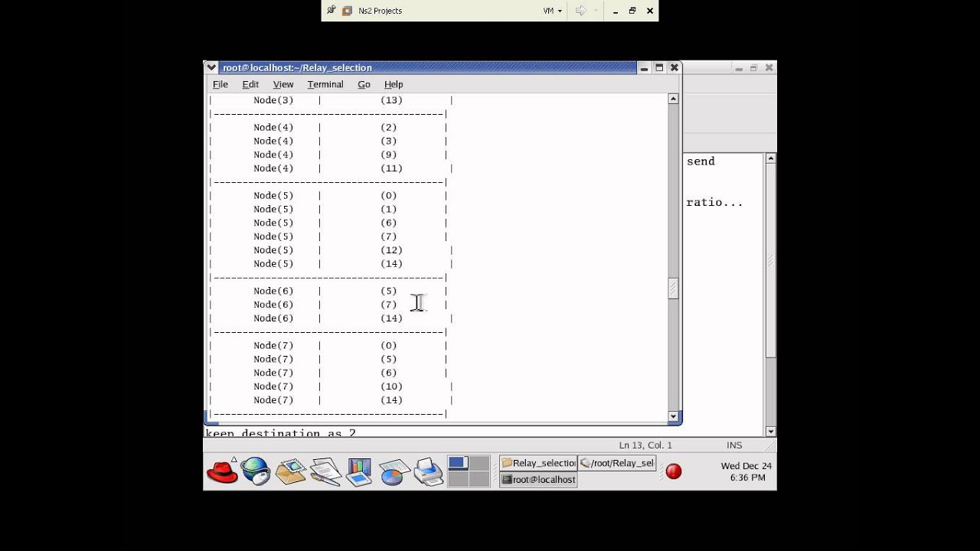The image size is (980, 551).
Task: Click the word 'send' in the editor
Action: point(701,161)
